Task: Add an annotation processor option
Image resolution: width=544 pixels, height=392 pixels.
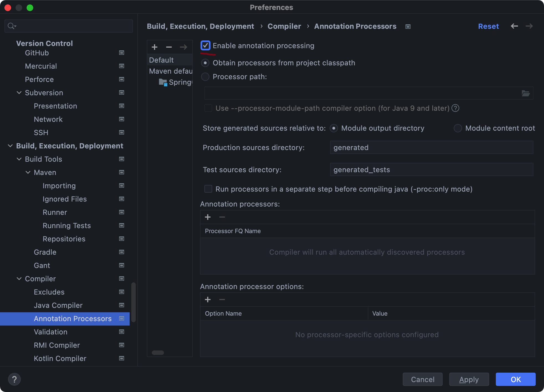Action: coord(208,300)
